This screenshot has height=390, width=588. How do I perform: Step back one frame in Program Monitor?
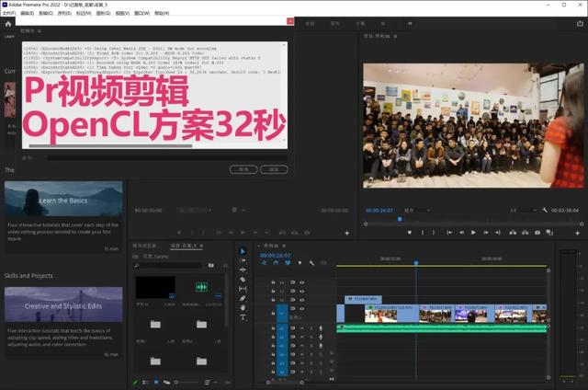click(x=461, y=233)
